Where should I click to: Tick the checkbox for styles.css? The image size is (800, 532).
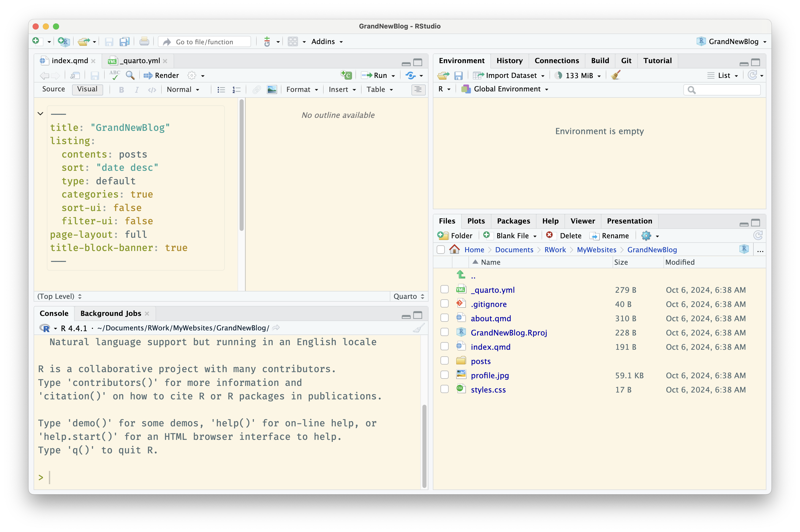445,389
